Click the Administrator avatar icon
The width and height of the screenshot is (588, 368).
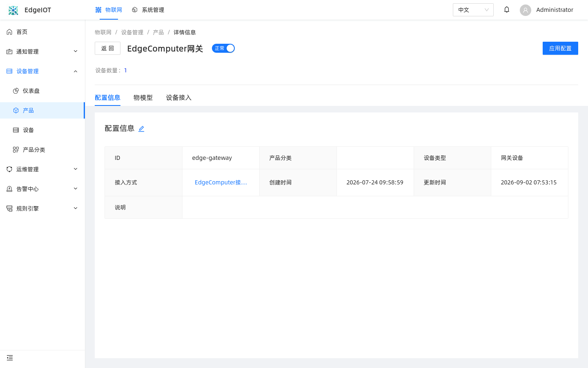click(526, 10)
